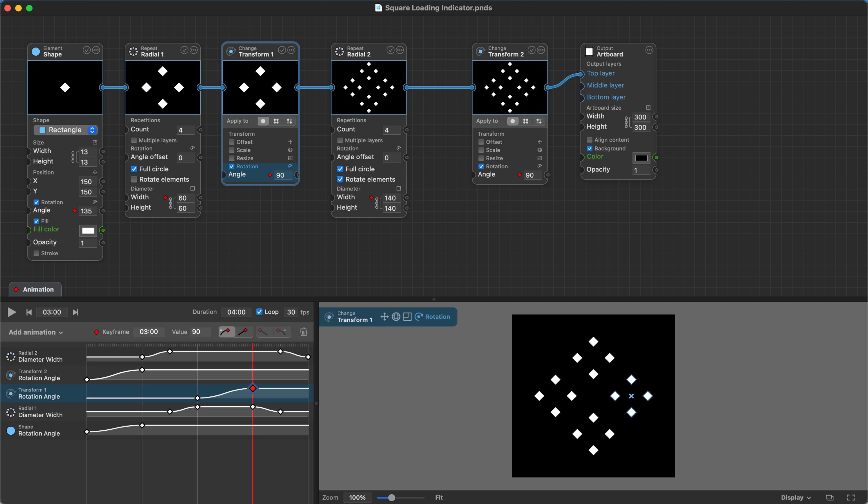Viewport: 868px width, 504px height.
Task: Open separate preview window icon
Action: [830, 498]
